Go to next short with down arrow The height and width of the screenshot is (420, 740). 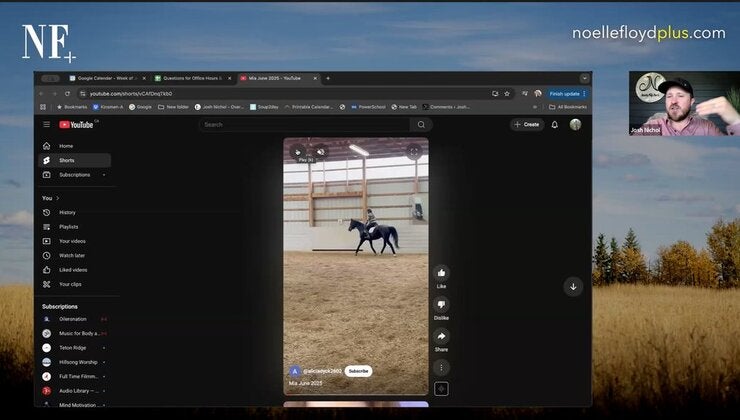(573, 286)
